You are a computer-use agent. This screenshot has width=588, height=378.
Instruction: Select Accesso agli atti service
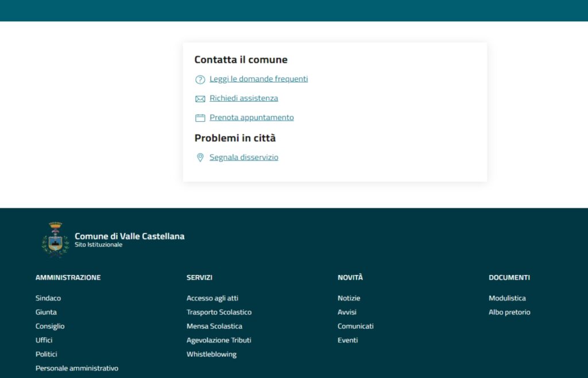pos(212,298)
